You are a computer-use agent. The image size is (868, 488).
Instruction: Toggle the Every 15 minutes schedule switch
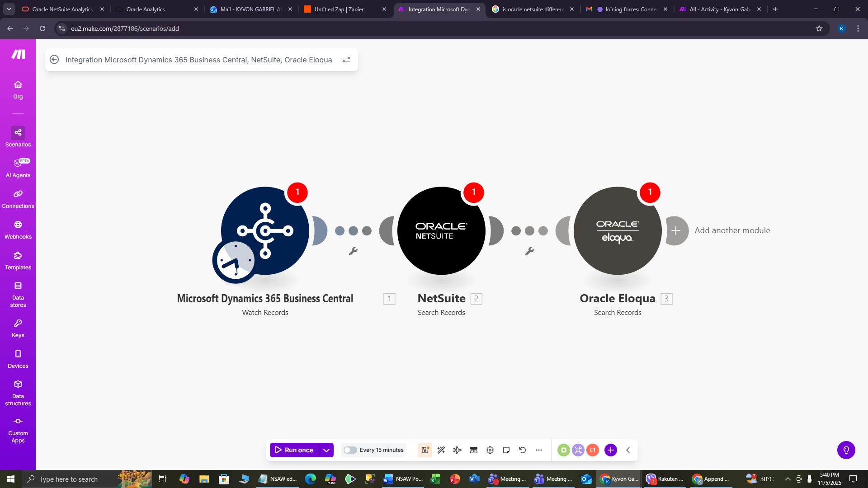pos(350,450)
